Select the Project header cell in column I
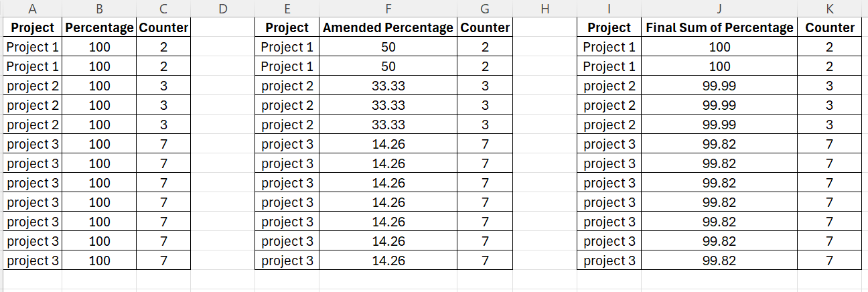This screenshot has height=292, width=868. (x=609, y=28)
